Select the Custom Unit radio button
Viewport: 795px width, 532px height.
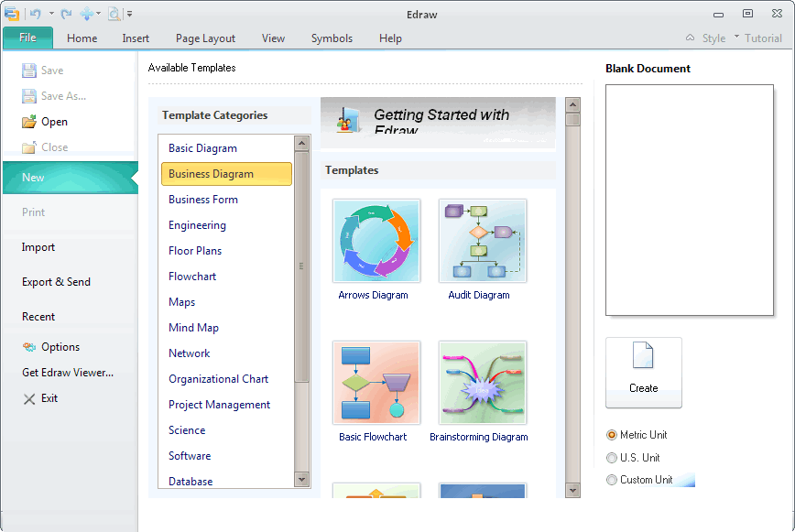(612, 480)
